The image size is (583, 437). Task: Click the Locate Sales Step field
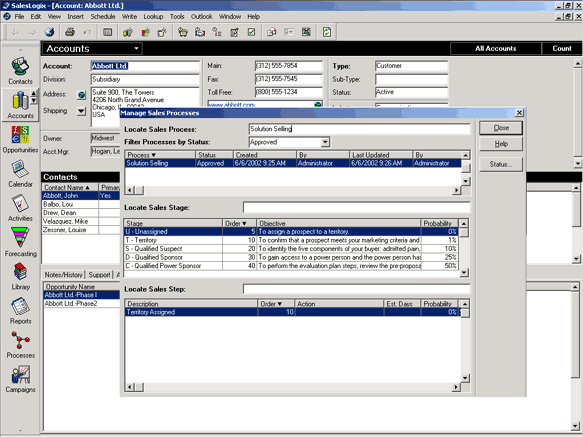pos(357,289)
